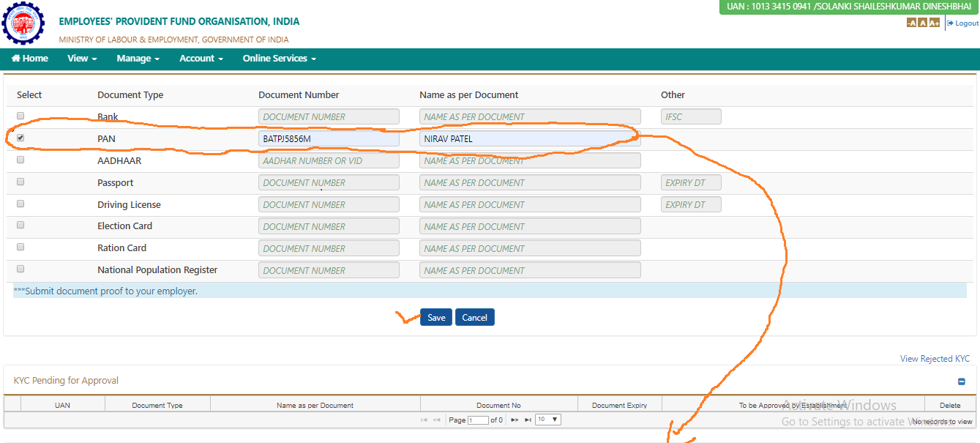
Task: Check the AADHAAR document checkbox
Action: (20, 159)
